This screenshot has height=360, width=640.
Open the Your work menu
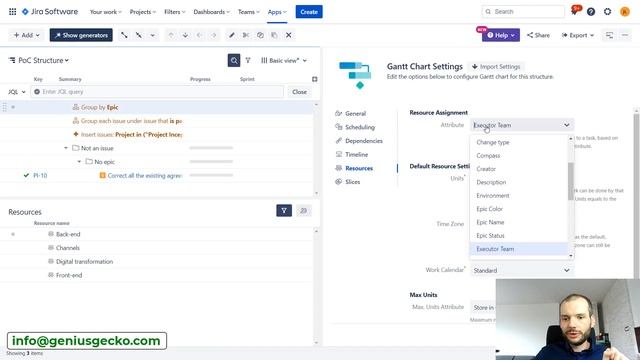[105, 12]
